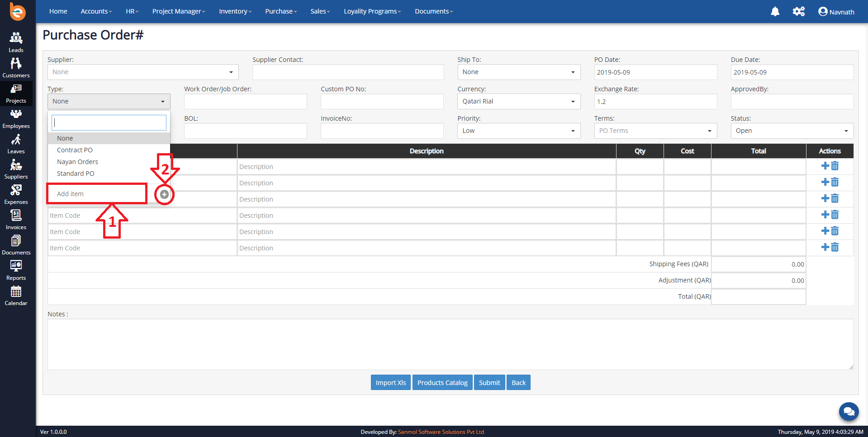Viewport: 868px width, 437px height.
Task: Click the Supplier Contact field
Action: tap(348, 72)
